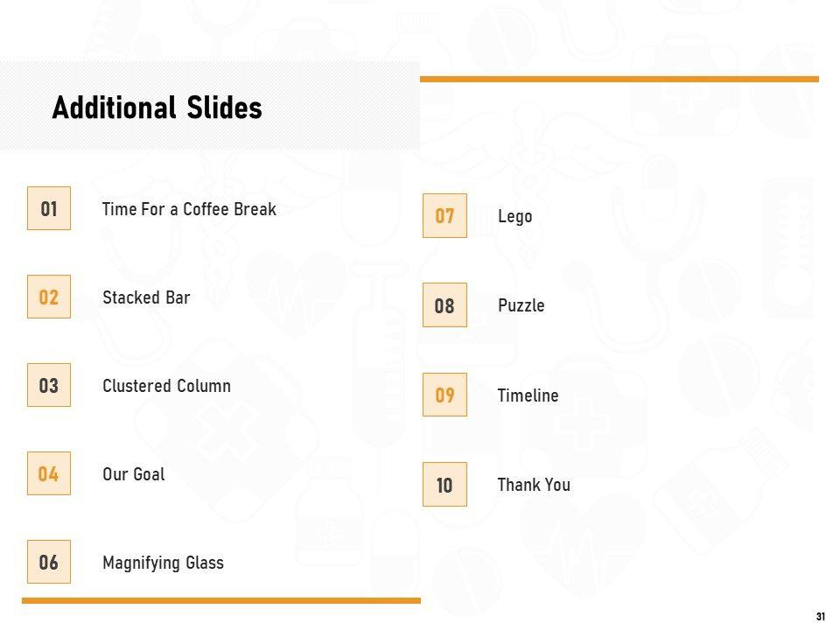Open Time For a Coffee Break link
Viewport: 840px width, 630px height.
pos(189,209)
